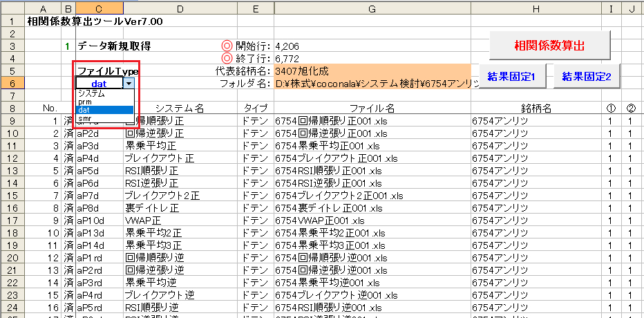The width and height of the screenshot is (644, 318).
Task: Select column A header
Action: [x=43, y=9]
